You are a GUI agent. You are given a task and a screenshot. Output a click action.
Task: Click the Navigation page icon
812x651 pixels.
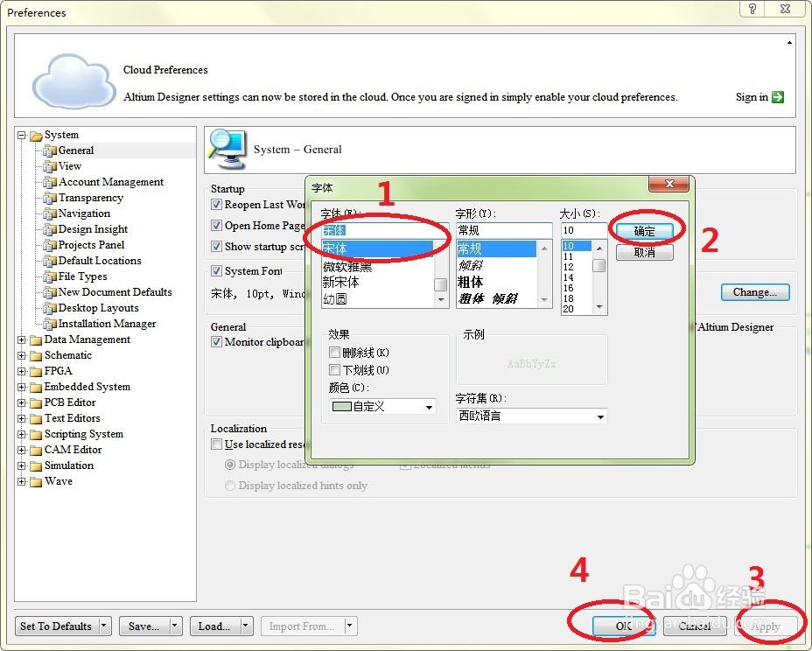click(50, 213)
